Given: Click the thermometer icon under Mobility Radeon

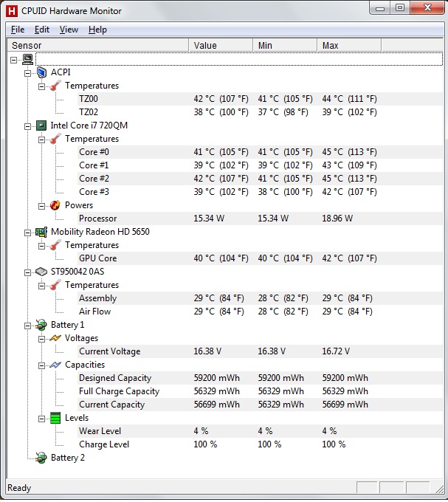Looking at the screenshot, I should point(55,245).
